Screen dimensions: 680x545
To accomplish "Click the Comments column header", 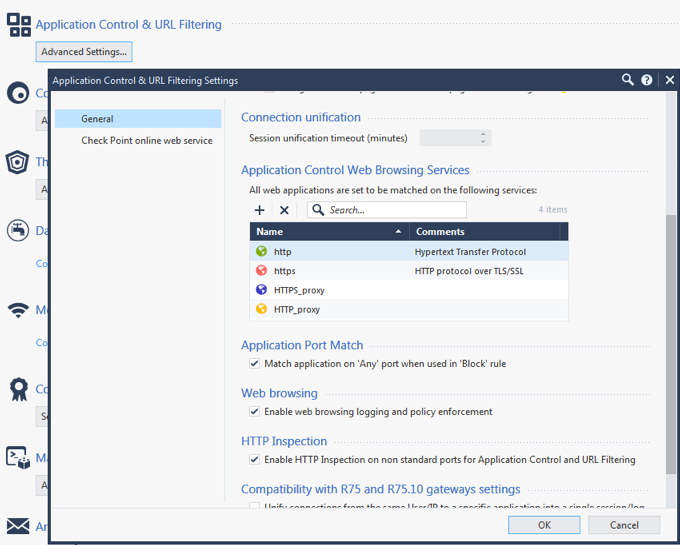I will click(x=484, y=232).
